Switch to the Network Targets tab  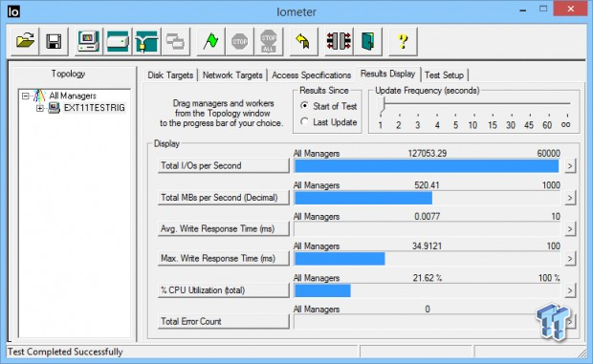click(x=232, y=75)
